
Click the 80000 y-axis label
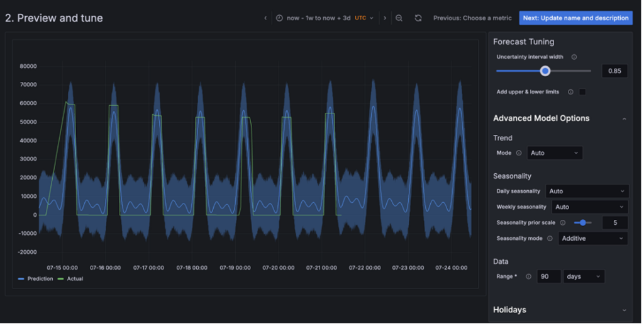coord(28,66)
